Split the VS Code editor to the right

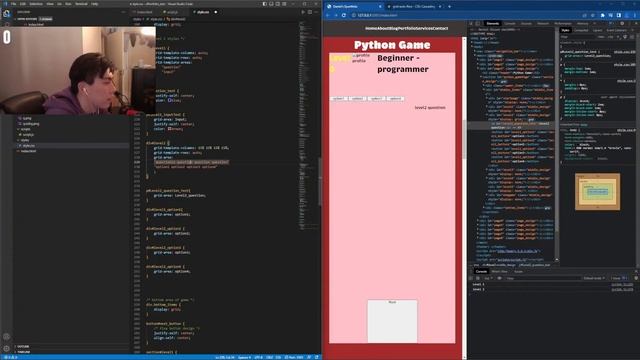[x=310, y=12]
